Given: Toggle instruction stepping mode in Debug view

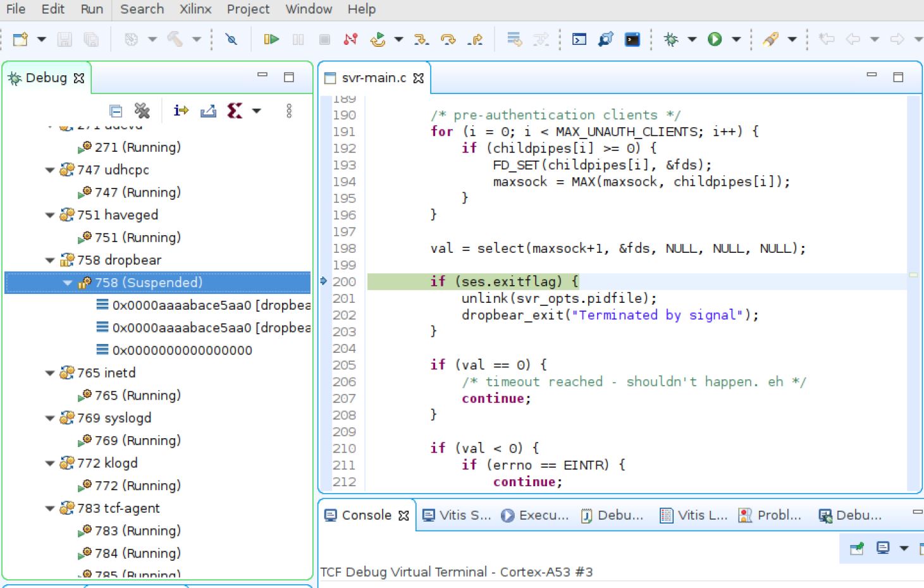Looking at the screenshot, I should pos(181,111).
